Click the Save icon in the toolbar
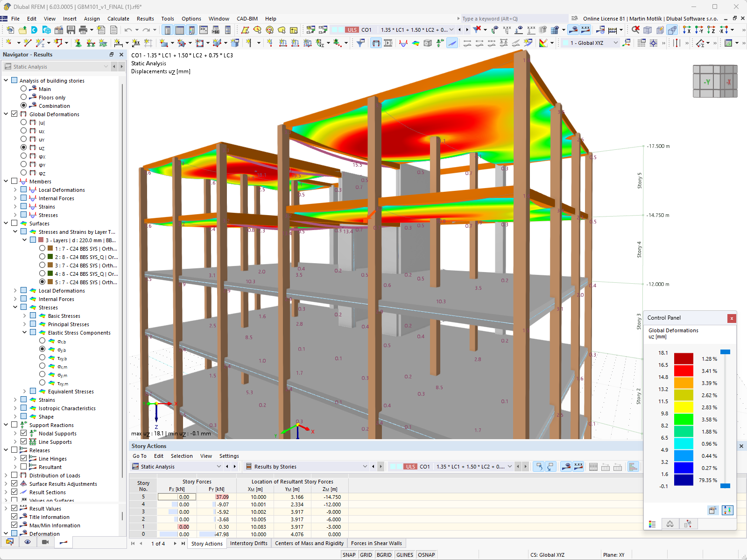Image resolution: width=747 pixels, height=560 pixels. click(x=71, y=30)
